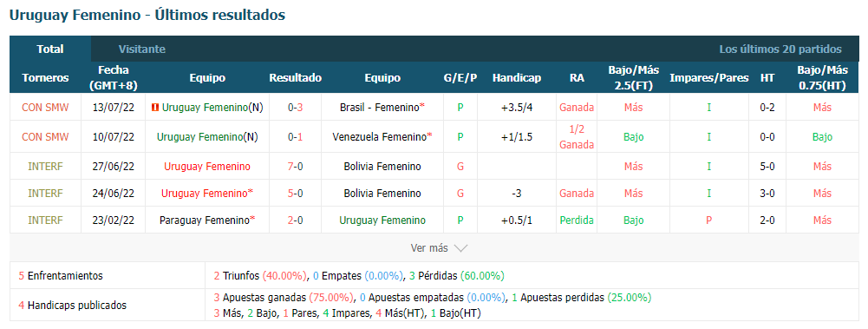This screenshot has height=329, width=868.
Task: Open Los últimos 20 partidos selector
Action: click(780, 49)
